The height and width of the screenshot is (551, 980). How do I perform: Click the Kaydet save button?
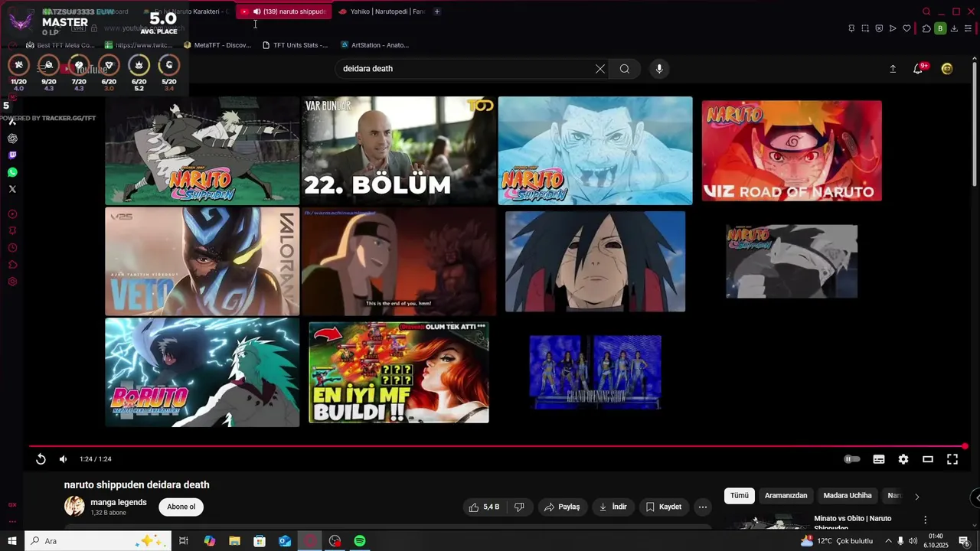(x=664, y=507)
